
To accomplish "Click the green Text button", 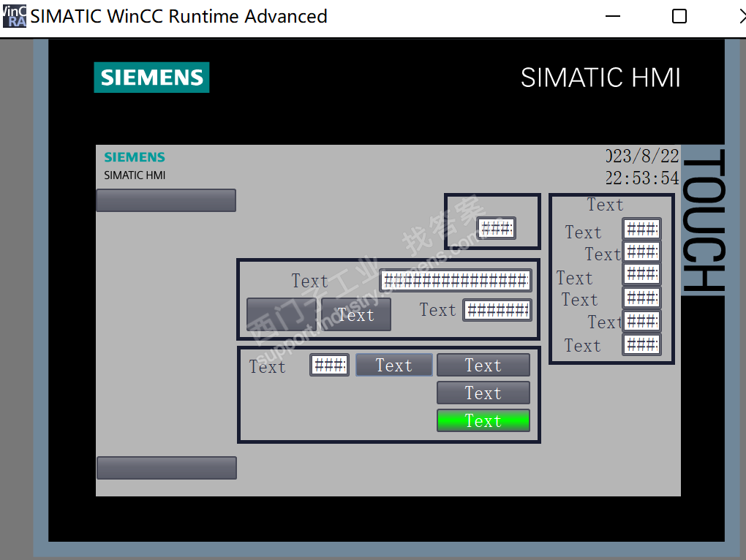I will [x=483, y=420].
